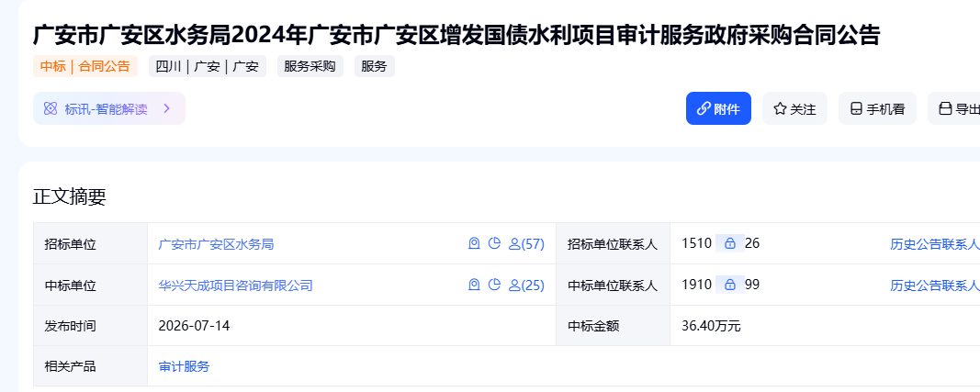Click the contacts icon showing (57)

point(526,244)
